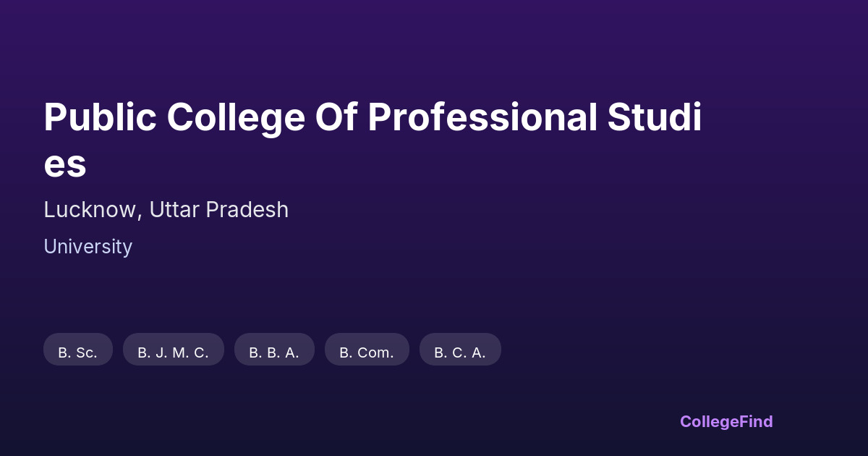The height and width of the screenshot is (456, 868).
Task: Choose the B. J. M. C. course chip
Action: click(x=173, y=352)
